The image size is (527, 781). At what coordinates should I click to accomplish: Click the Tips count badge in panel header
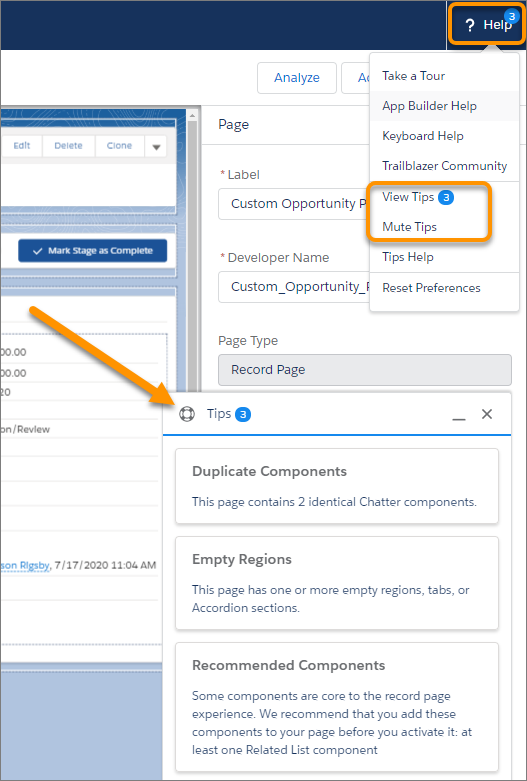[x=243, y=414]
